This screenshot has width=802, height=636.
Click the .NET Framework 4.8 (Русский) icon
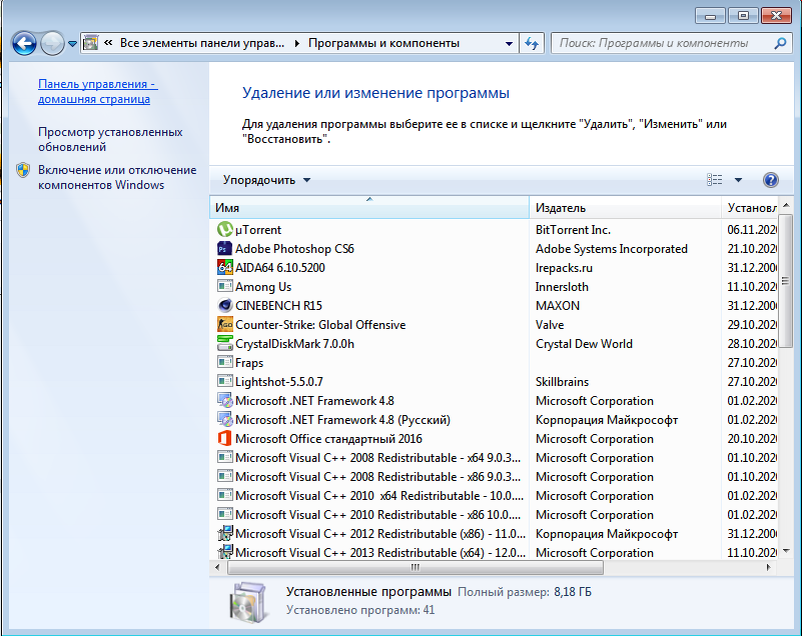pos(225,420)
